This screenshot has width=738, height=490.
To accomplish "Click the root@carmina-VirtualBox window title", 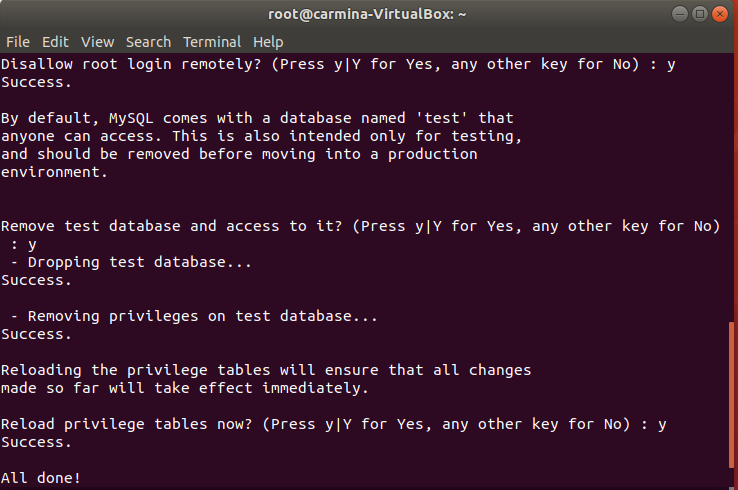I will pyautogui.click(x=368, y=14).
